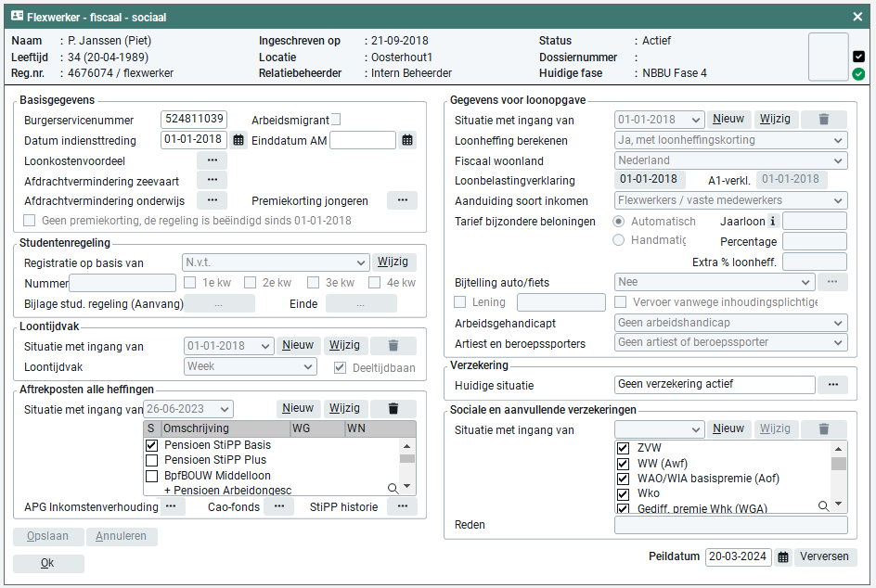Click Nieuw in Aftrekposten section
Screen dimensions: 876x588
298,409
